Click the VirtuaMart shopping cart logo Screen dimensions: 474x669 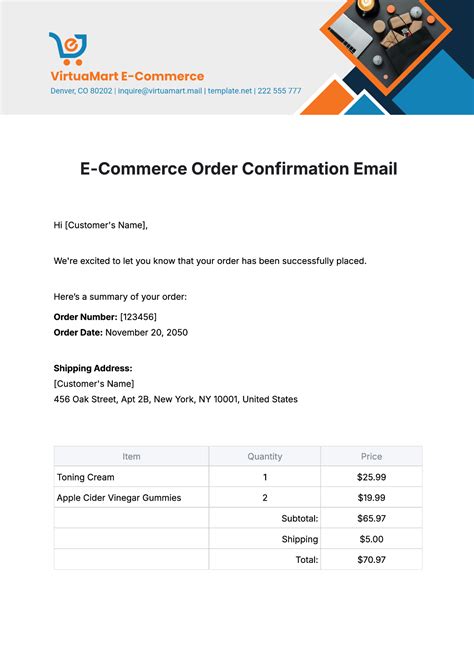coord(68,49)
